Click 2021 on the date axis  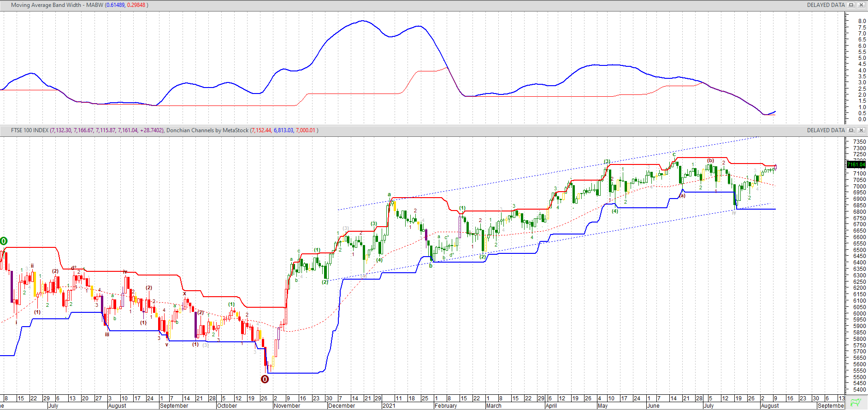click(x=389, y=406)
